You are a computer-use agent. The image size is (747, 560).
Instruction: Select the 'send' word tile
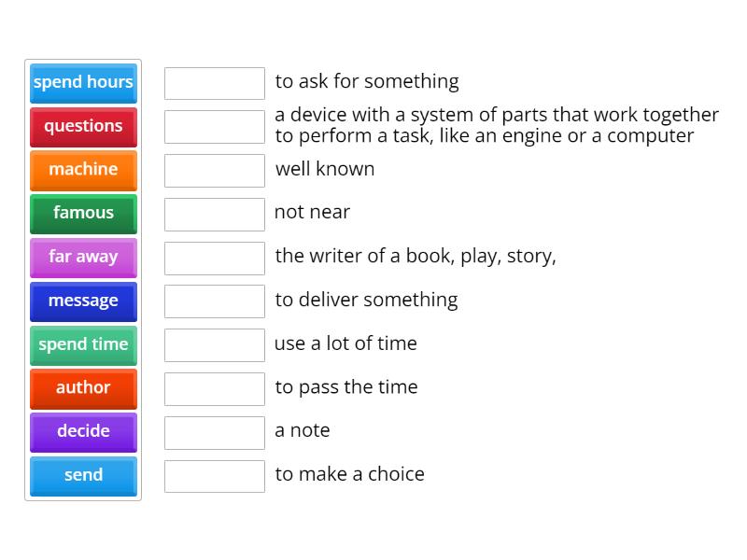83,475
